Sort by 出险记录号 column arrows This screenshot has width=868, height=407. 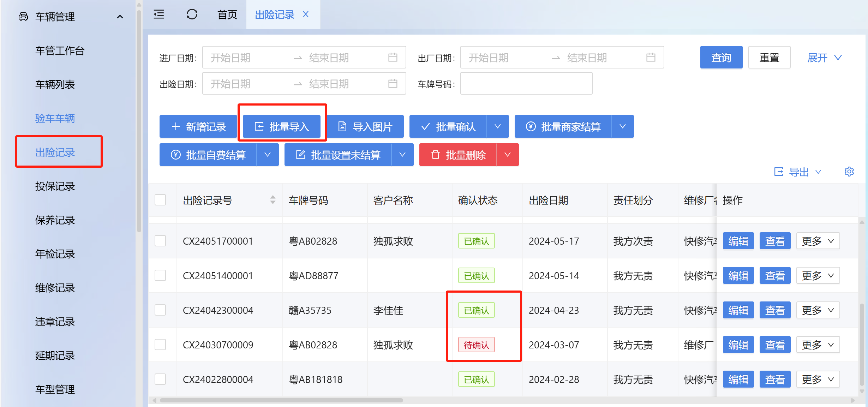273,200
